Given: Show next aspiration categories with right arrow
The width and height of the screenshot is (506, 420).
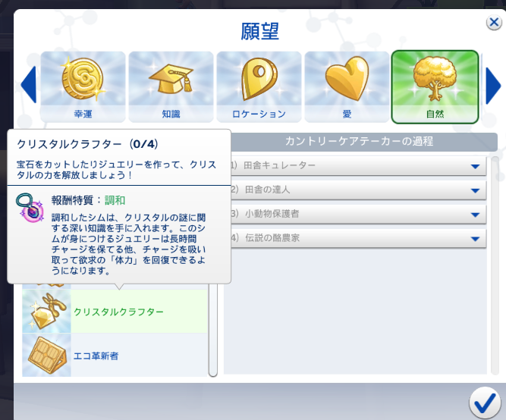Looking at the screenshot, I should (x=493, y=86).
